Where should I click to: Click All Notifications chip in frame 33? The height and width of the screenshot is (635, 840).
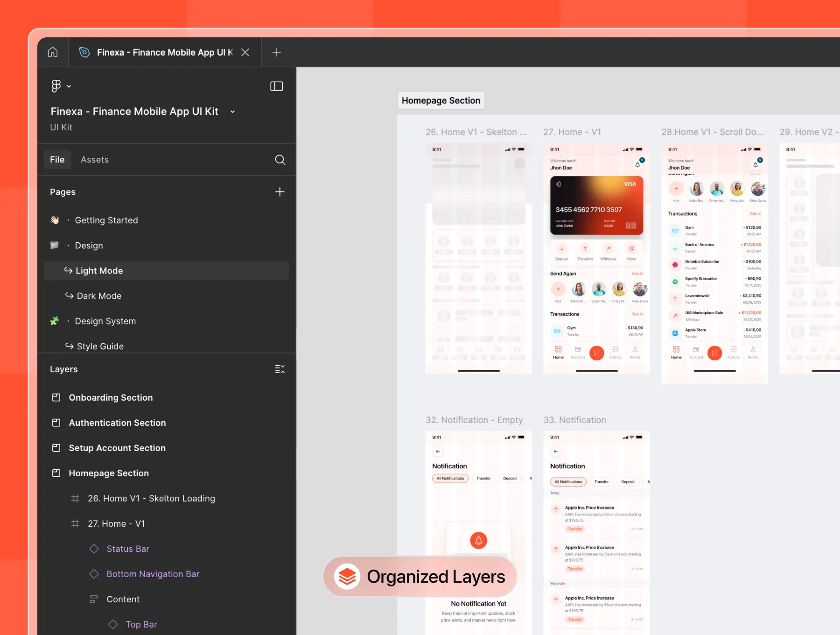pos(568,482)
